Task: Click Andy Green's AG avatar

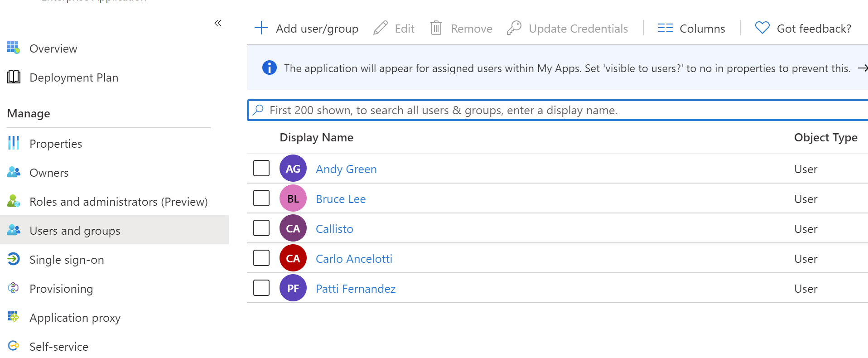Action: (293, 169)
